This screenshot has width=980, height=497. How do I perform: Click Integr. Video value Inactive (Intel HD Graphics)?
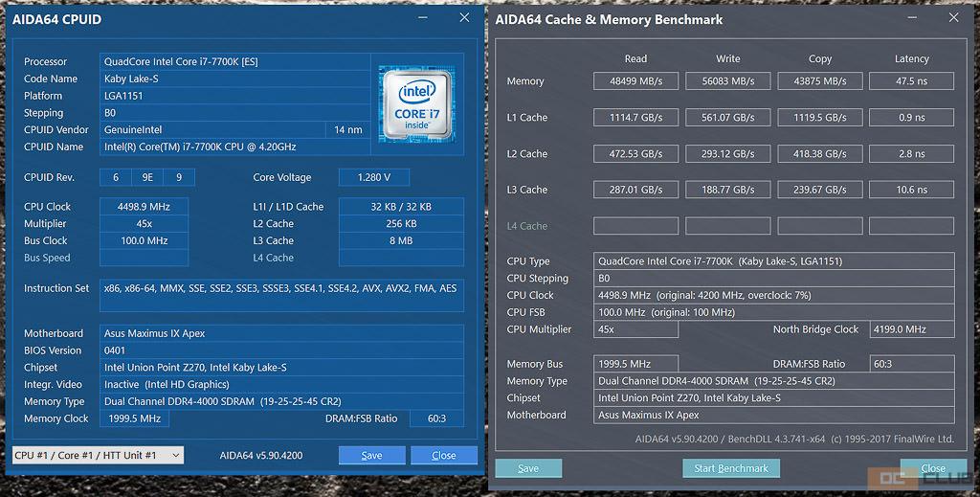pos(282,384)
